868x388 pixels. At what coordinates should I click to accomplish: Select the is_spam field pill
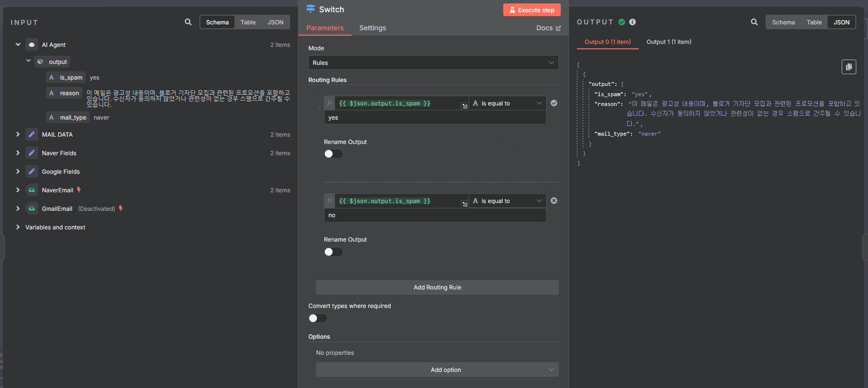pyautogui.click(x=66, y=77)
